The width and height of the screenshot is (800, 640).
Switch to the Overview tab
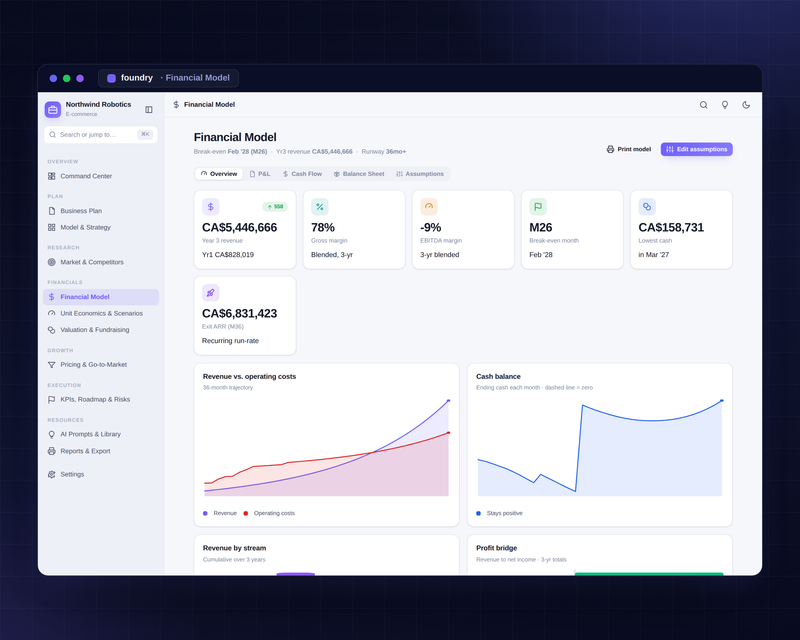click(219, 174)
